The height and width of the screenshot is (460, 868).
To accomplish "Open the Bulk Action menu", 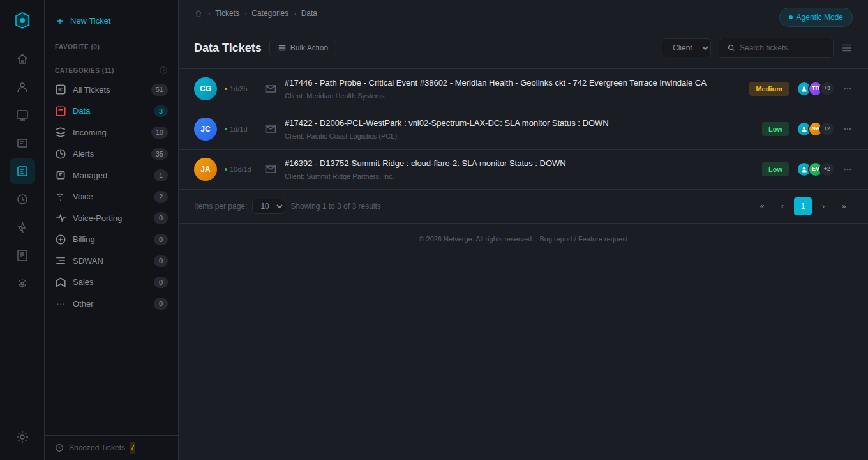I will point(303,47).
